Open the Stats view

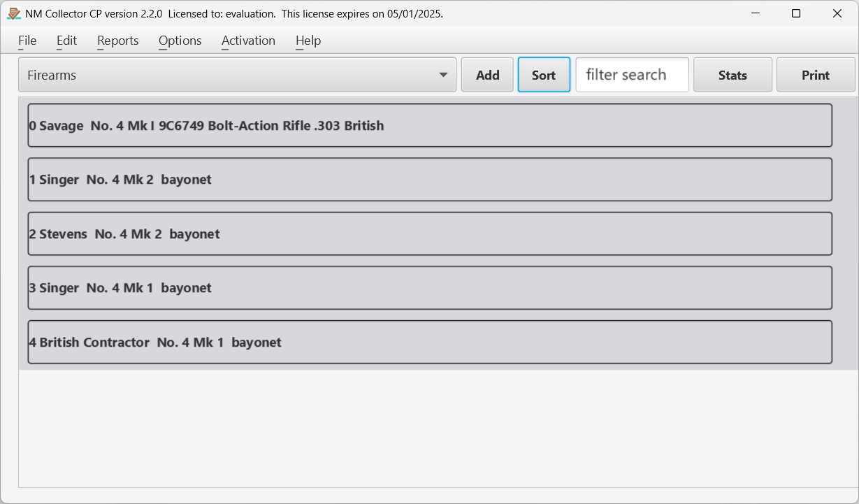point(732,75)
